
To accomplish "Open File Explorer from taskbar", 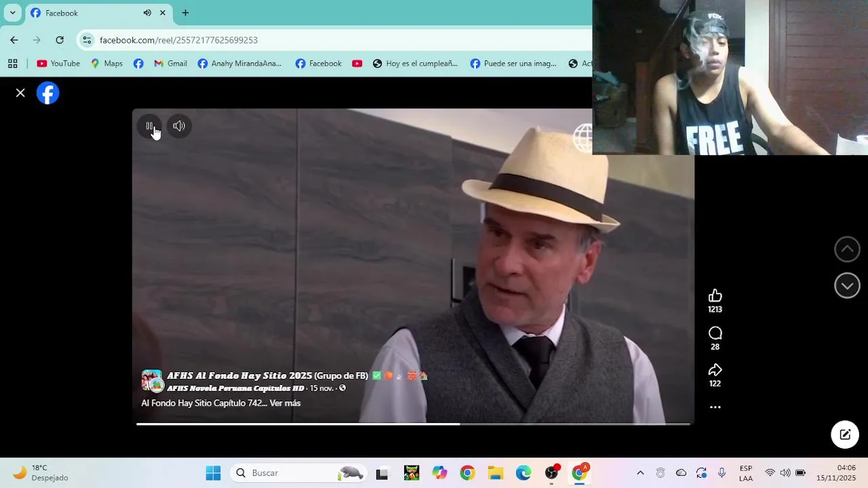I will 495,473.
